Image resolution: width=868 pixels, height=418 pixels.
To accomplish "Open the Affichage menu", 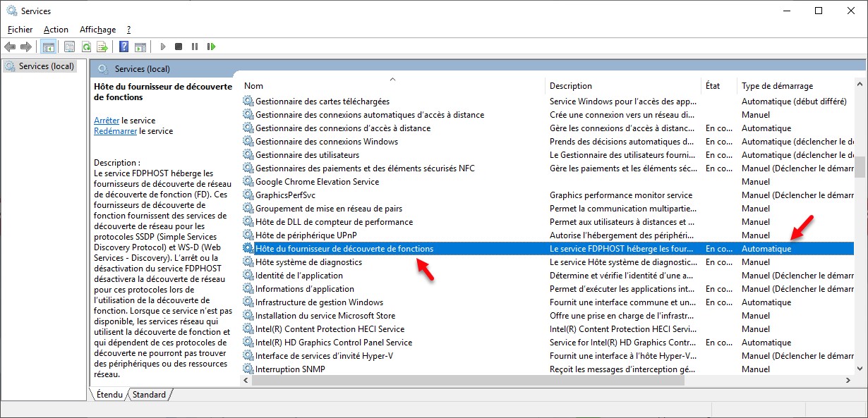I will [97, 30].
